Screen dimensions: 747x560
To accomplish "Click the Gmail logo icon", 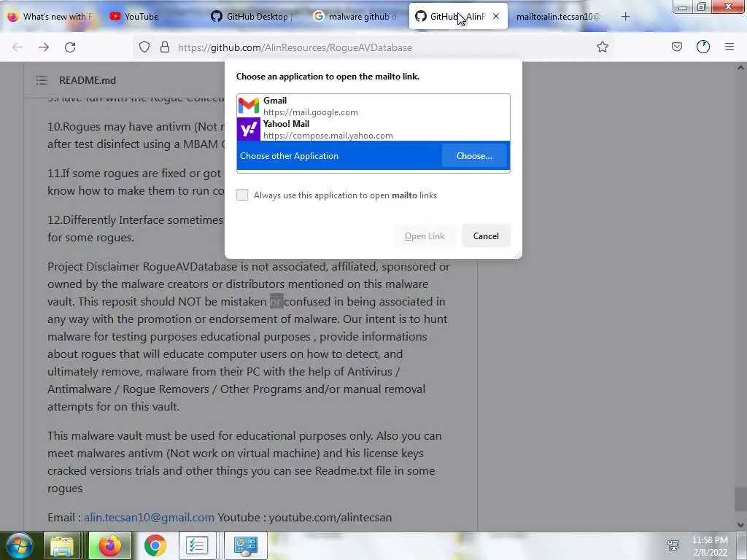I will coord(249,106).
